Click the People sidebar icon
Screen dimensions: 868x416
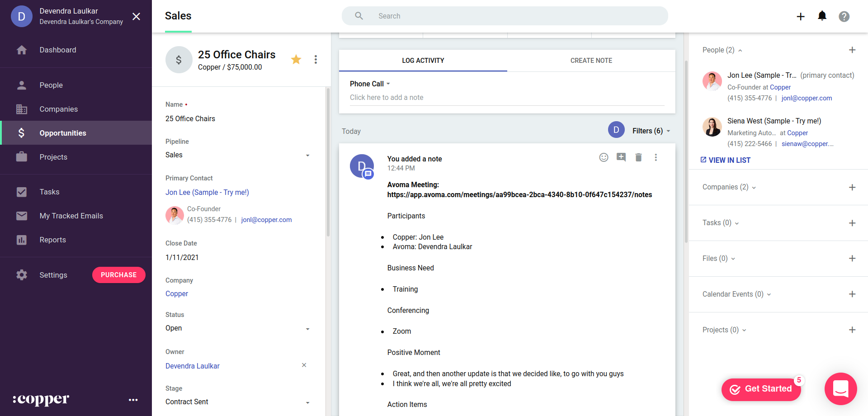coord(22,85)
